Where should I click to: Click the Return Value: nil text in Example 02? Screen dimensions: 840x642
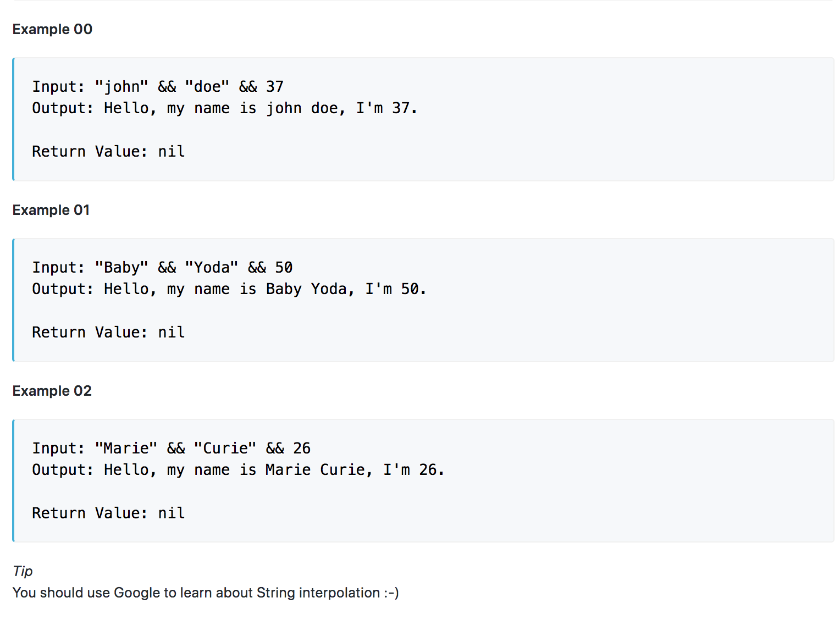coord(108,512)
